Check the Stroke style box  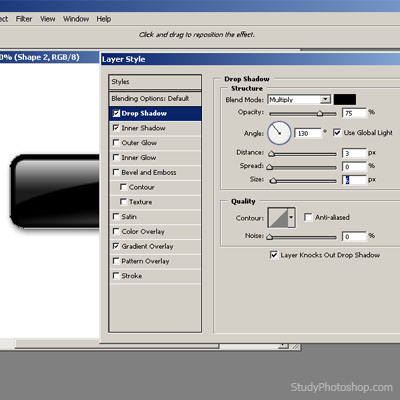coord(116,276)
